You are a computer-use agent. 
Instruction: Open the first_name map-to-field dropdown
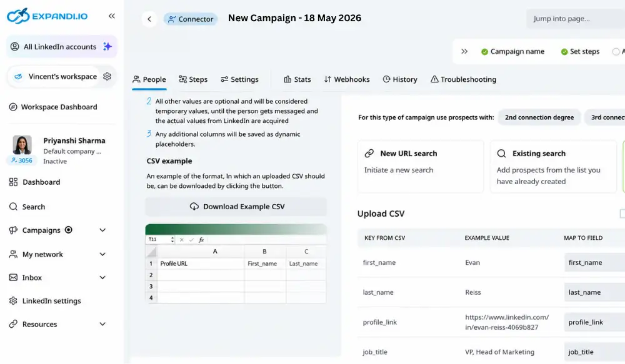(594, 262)
